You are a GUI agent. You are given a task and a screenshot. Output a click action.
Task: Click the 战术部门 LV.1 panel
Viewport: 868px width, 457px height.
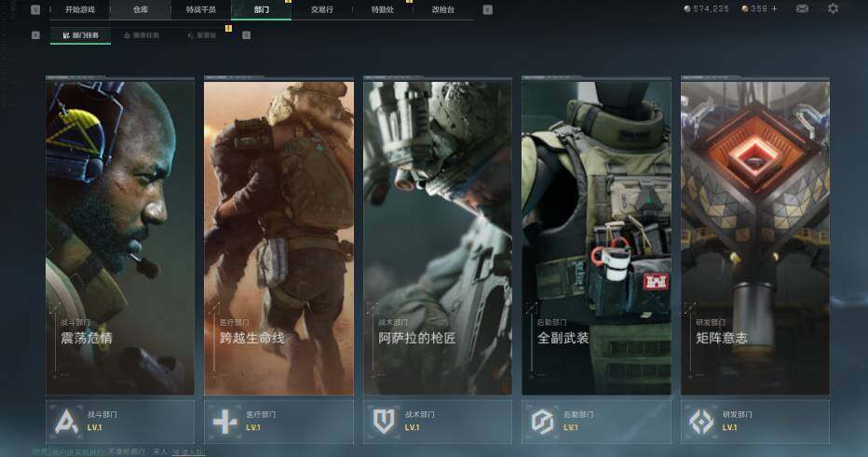pyautogui.click(x=438, y=423)
